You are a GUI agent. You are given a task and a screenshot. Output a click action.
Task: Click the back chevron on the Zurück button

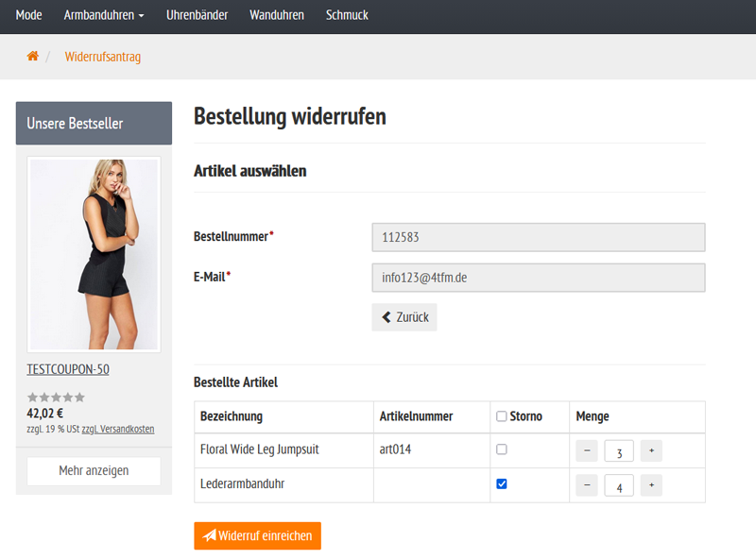(x=384, y=316)
